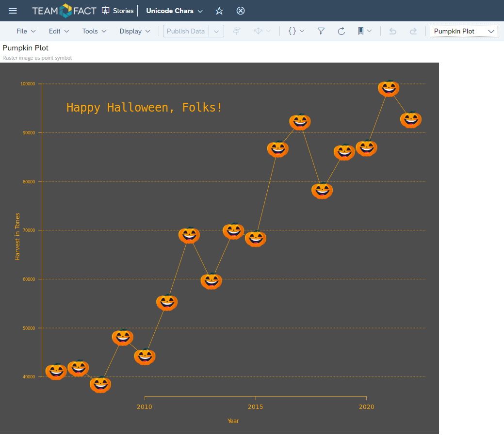
Task: Click the rightmost pumpkin data point
Action: tap(411, 120)
